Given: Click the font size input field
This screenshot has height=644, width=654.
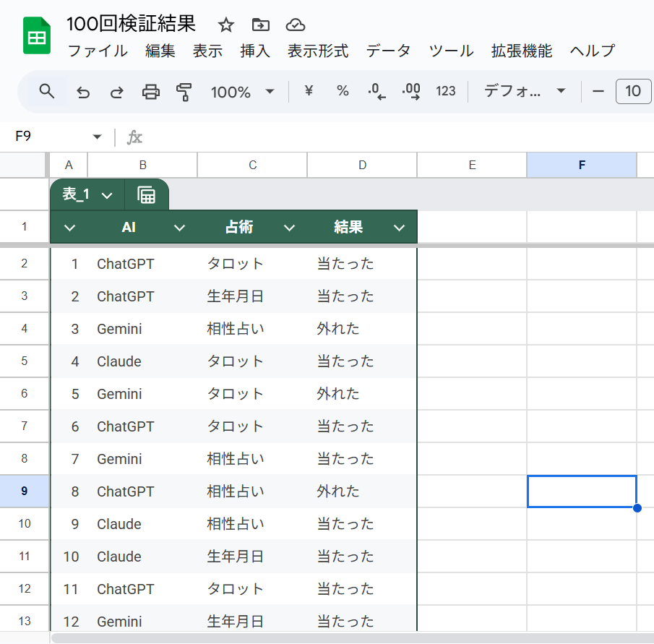Looking at the screenshot, I should pyautogui.click(x=634, y=91).
